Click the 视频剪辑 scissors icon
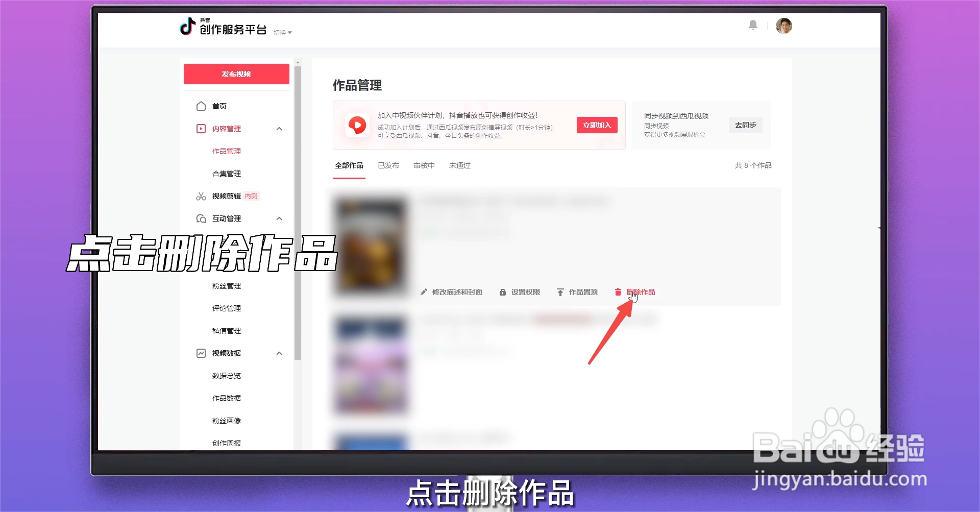Image resolution: width=980 pixels, height=512 pixels. tap(201, 196)
